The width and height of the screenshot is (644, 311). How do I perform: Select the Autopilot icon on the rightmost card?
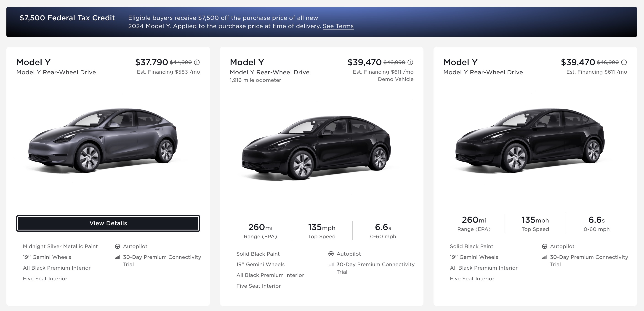[x=545, y=247]
